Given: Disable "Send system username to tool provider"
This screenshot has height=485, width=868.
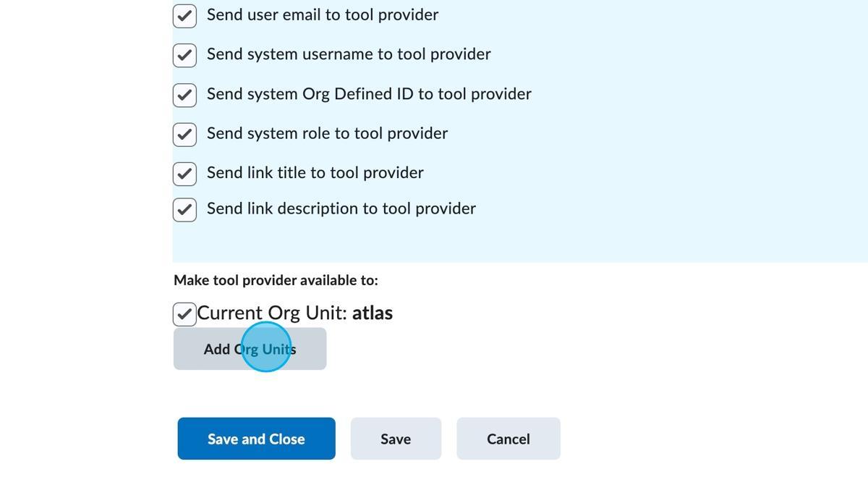Looking at the screenshot, I should click(x=184, y=55).
